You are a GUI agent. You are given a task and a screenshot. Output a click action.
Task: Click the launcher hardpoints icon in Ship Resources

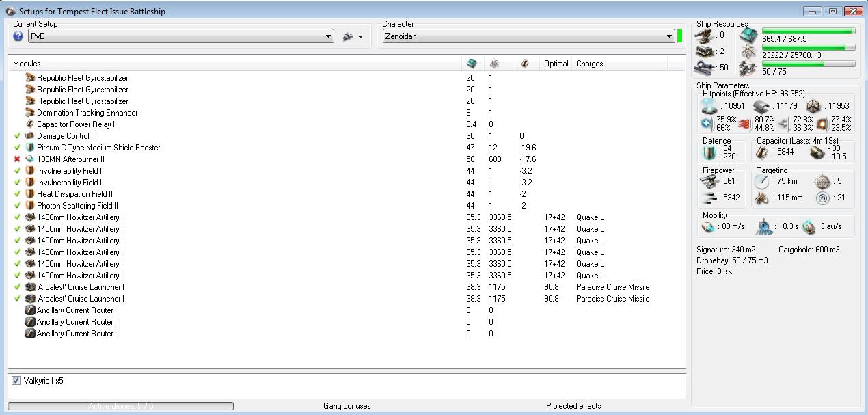click(705, 51)
